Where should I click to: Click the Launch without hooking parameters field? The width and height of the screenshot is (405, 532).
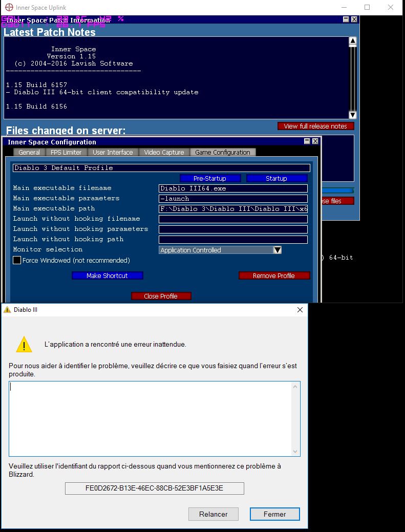(x=233, y=229)
